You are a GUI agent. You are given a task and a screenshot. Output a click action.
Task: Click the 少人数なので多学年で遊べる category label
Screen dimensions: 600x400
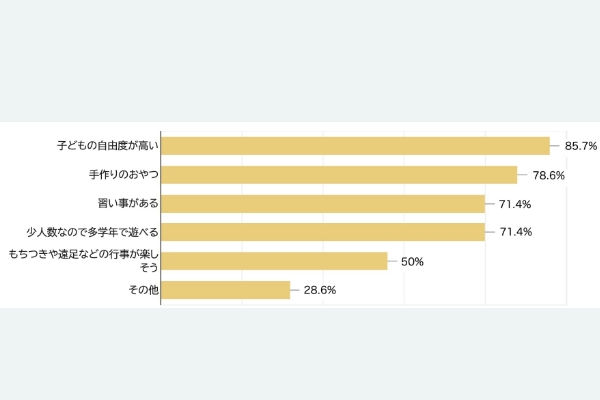(x=92, y=232)
